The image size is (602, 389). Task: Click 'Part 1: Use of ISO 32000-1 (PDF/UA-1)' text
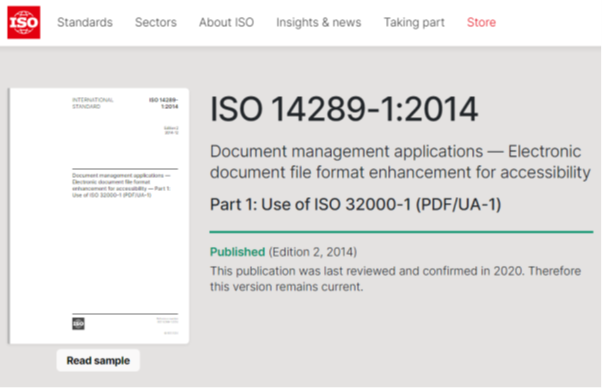356,204
